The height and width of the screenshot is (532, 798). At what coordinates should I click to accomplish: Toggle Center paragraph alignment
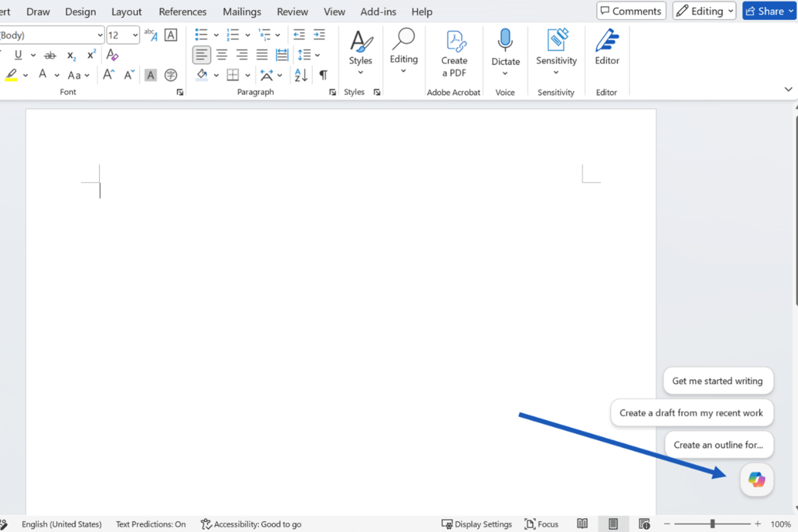pyautogui.click(x=222, y=55)
